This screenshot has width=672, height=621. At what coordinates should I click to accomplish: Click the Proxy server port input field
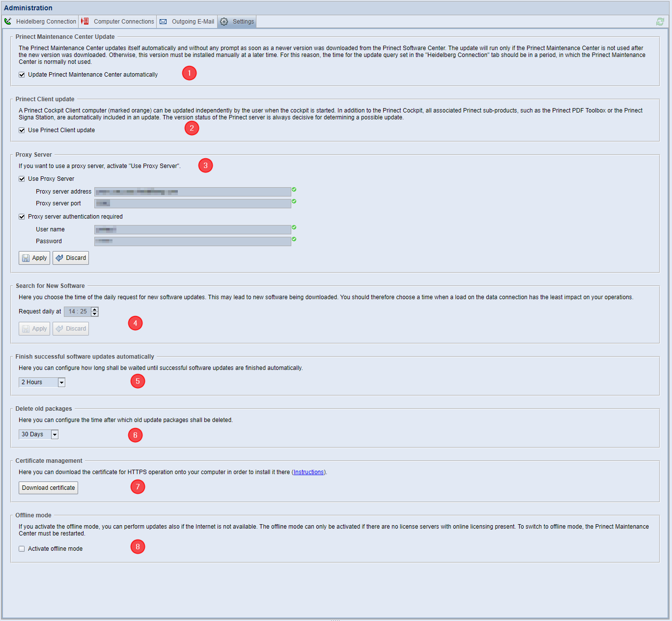193,203
